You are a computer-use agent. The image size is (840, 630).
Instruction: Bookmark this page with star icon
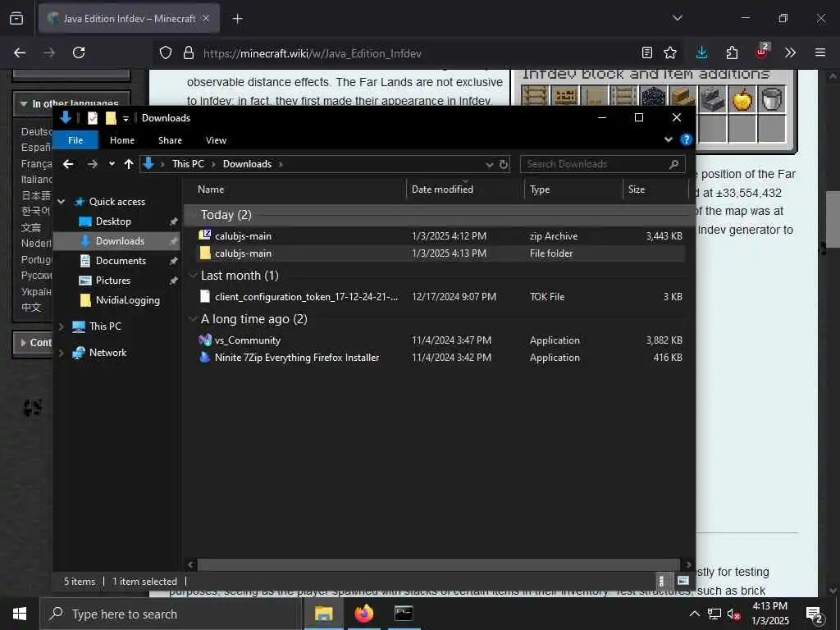point(669,52)
